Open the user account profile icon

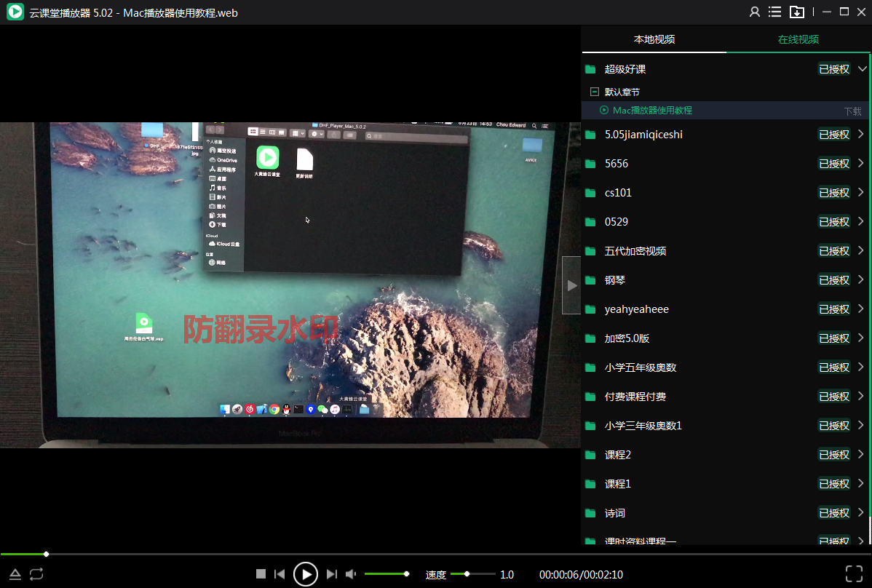755,12
